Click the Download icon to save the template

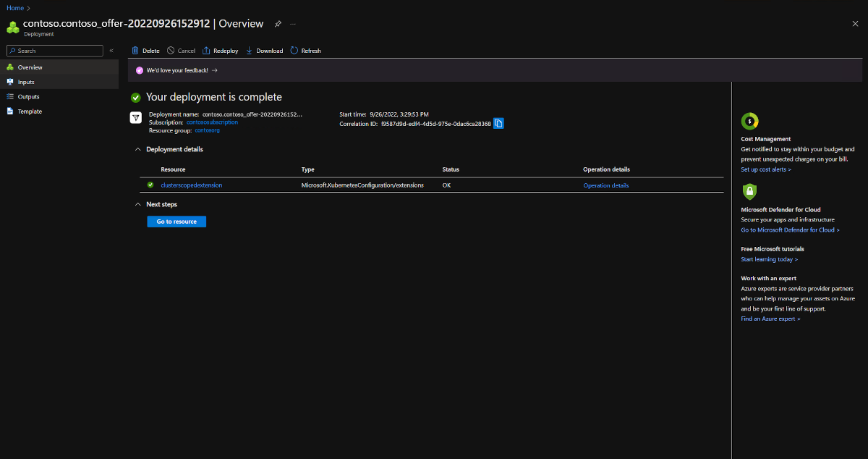249,50
